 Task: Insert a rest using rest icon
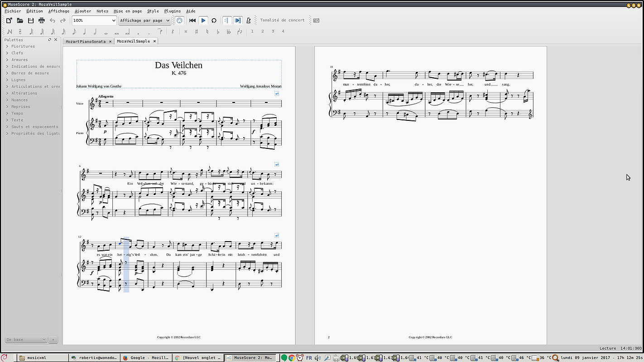[x=173, y=32]
